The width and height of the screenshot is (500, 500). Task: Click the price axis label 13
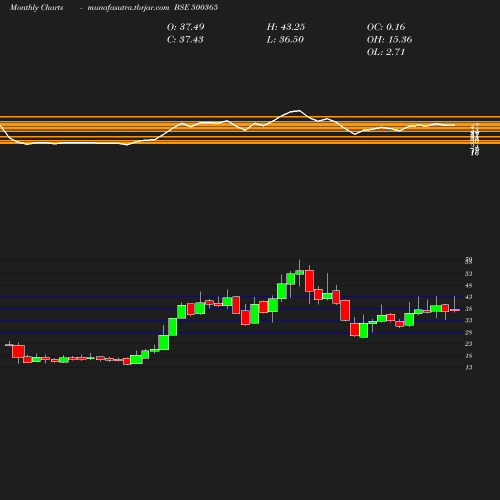tap(469, 367)
